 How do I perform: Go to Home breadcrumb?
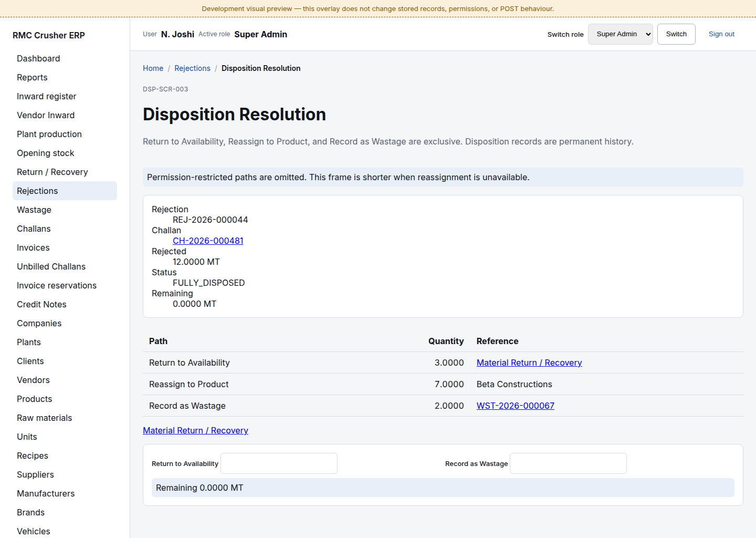point(153,68)
